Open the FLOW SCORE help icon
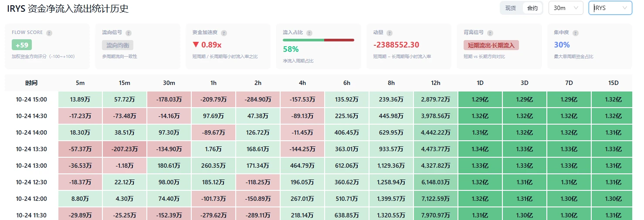Screen dimensions: 644x220 click(49, 33)
